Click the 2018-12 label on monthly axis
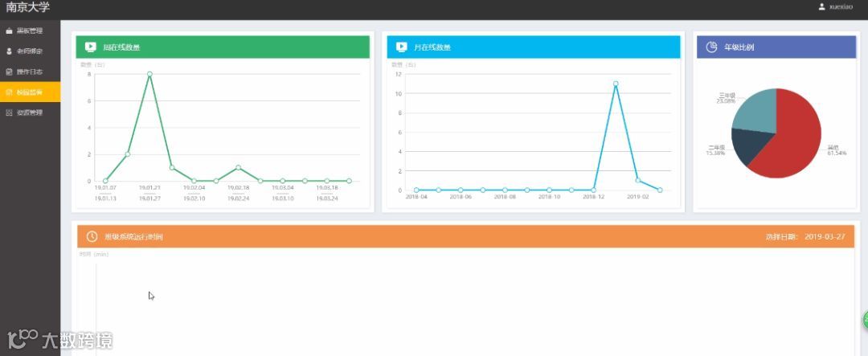This screenshot has width=868, height=356. pyautogui.click(x=593, y=197)
